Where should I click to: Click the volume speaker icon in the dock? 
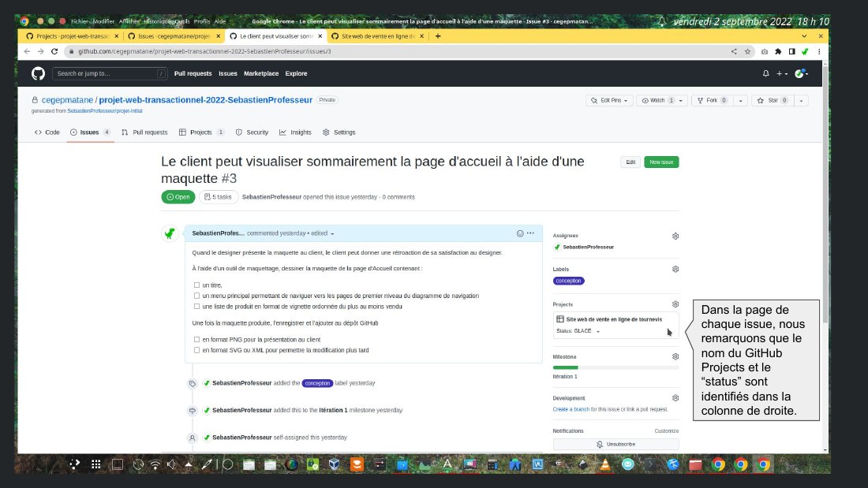pos(171,465)
